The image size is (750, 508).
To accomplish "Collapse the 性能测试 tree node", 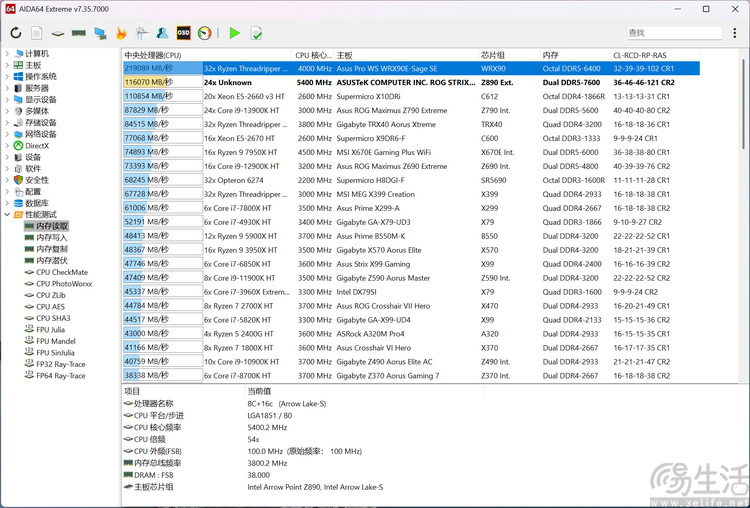I will tap(7, 214).
